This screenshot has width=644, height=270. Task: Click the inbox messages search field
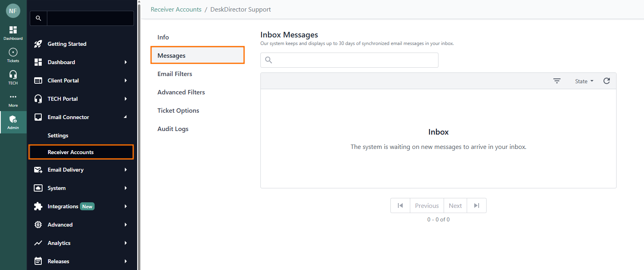click(354, 60)
